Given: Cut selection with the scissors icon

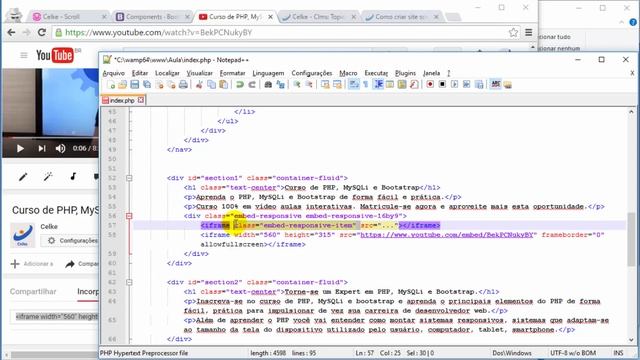Looking at the screenshot, I should 199,84.
